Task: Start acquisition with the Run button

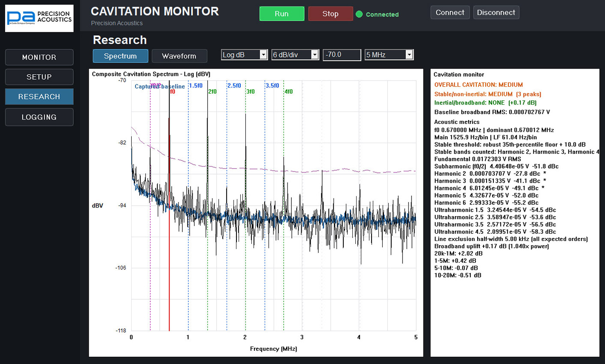Action: (x=281, y=14)
